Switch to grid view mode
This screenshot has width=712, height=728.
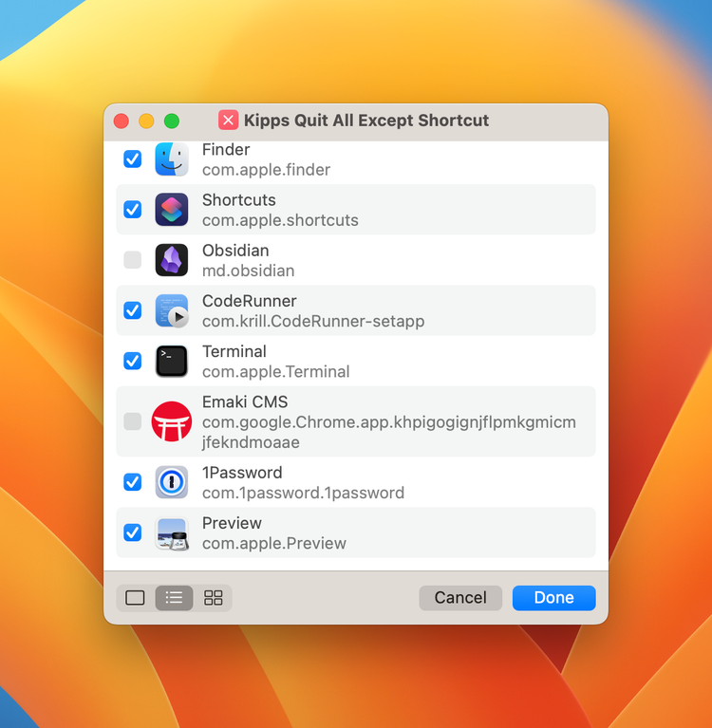[x=214, y=598]
